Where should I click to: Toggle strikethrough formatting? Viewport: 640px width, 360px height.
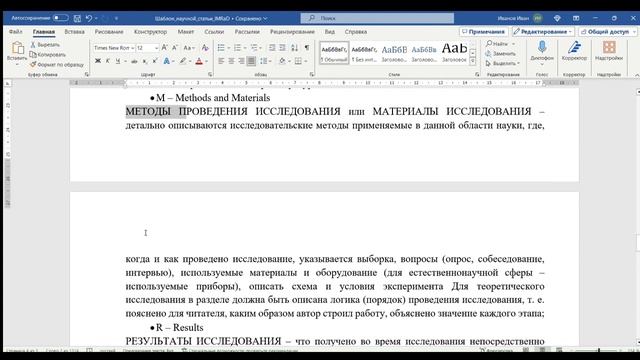click(x=134, y=61)
